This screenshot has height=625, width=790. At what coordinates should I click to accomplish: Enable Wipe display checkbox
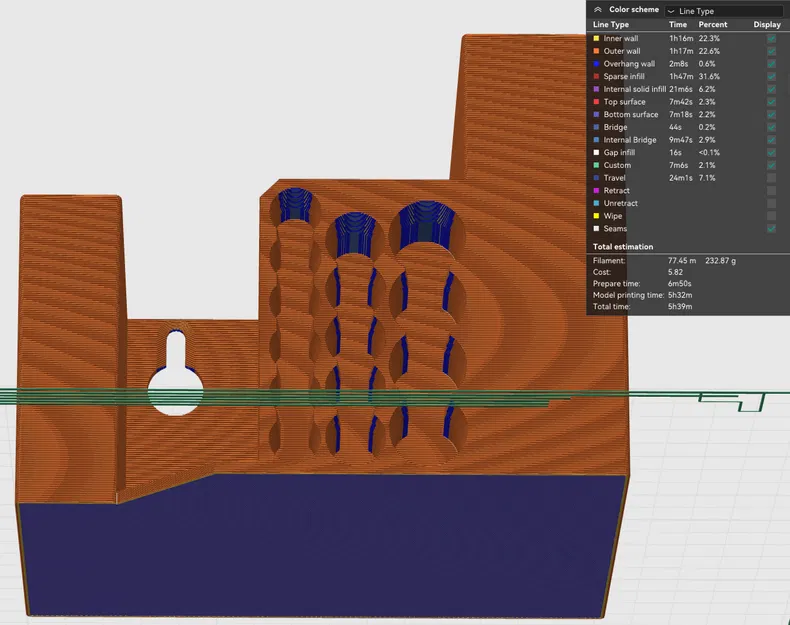click(x=771, y=216)
